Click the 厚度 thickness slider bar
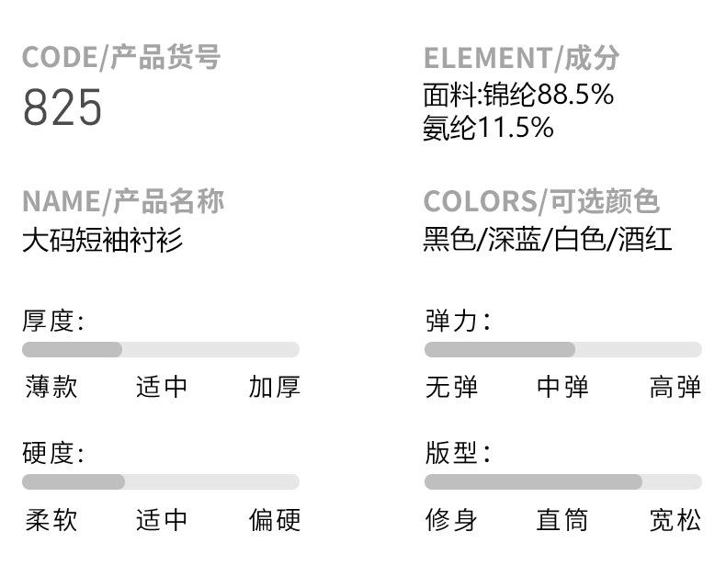 coord(161,349)
